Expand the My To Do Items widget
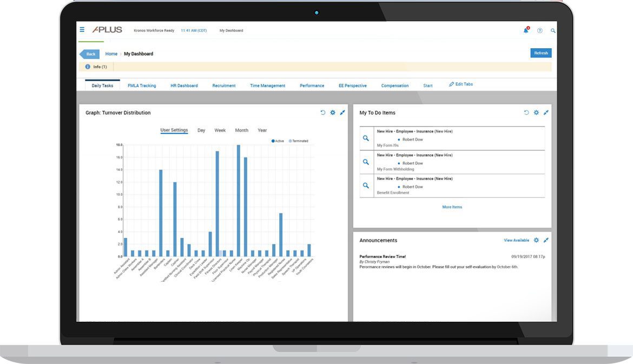This screenshot has height=364, width=633. coord(546,112)
